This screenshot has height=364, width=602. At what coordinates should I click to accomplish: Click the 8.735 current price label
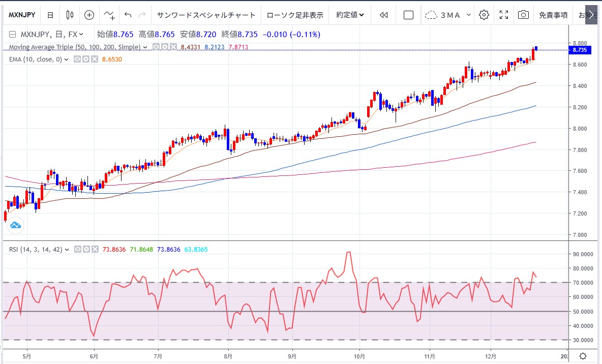(x=580, y=50)
